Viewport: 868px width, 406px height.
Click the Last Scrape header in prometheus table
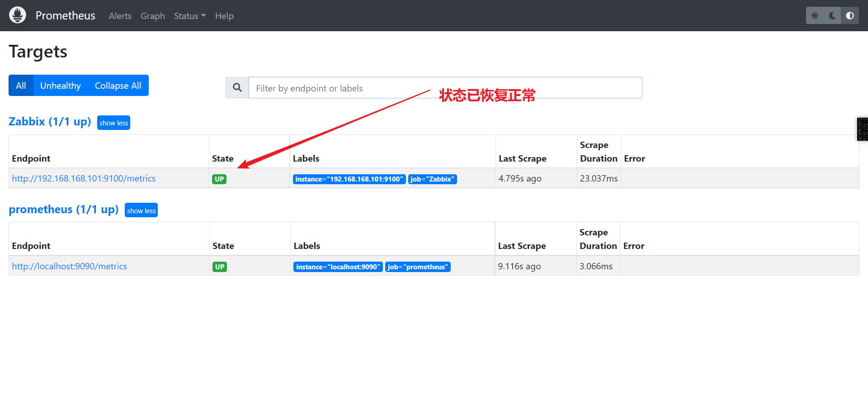[522, 246]
